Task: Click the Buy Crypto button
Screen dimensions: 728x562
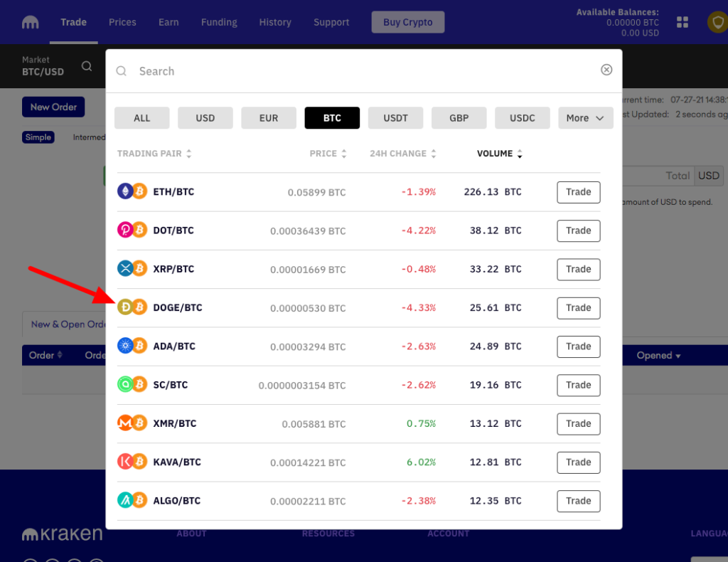Action: [x=407, y=22]
